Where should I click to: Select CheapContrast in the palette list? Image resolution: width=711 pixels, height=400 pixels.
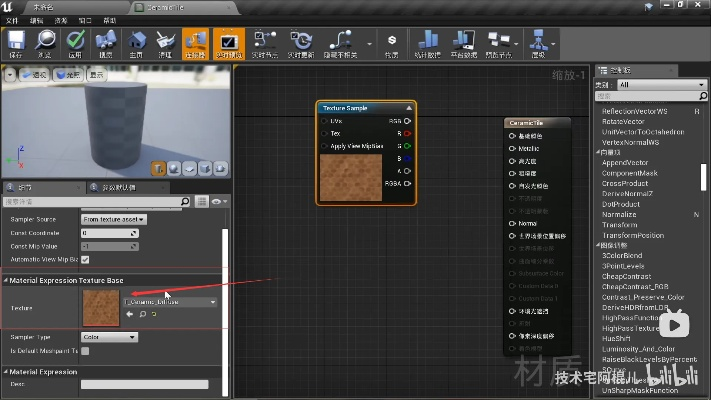(628, 276)
